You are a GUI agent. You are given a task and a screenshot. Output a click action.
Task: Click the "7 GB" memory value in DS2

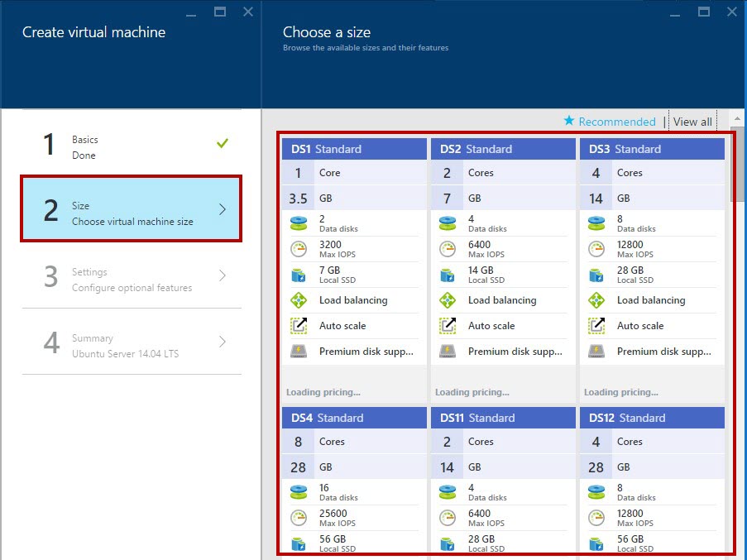pos(503,198)
